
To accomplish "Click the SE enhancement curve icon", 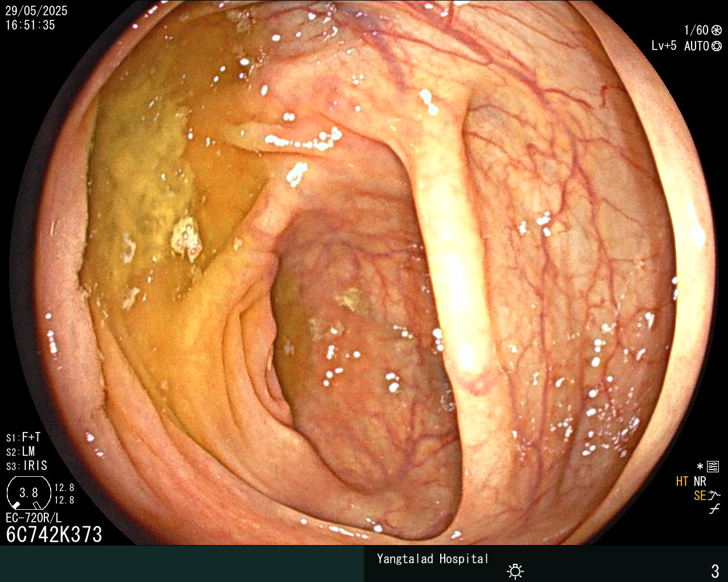I will click(715, 496).
